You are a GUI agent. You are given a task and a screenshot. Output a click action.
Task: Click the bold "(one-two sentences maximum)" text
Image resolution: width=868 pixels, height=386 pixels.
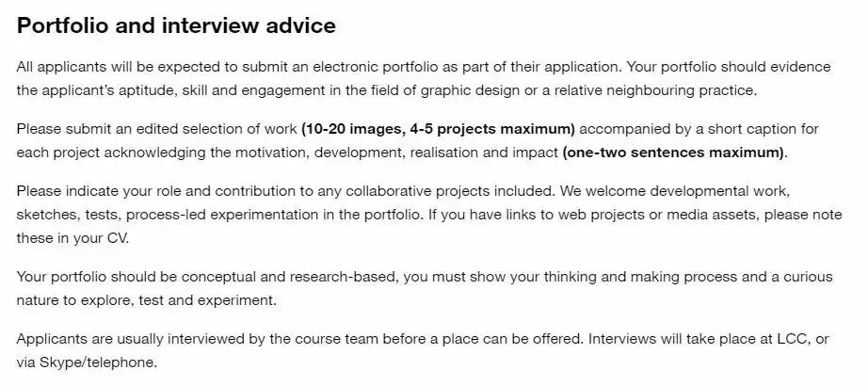tap(675, 152)
